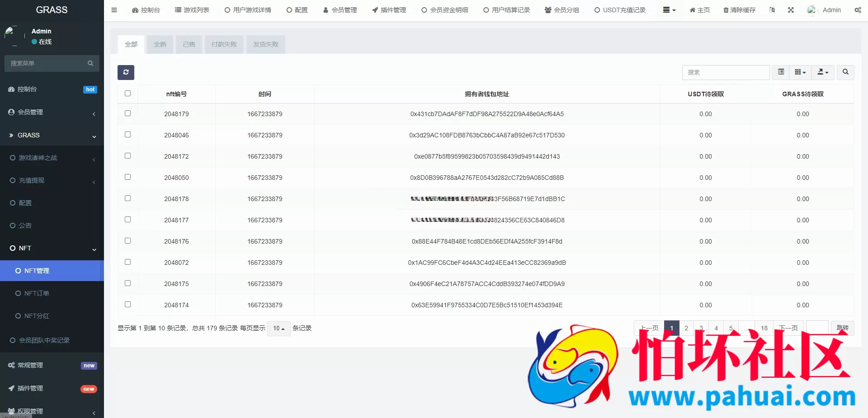
Task: Switch to the 发货失败 tab
Action: [266, 44]
